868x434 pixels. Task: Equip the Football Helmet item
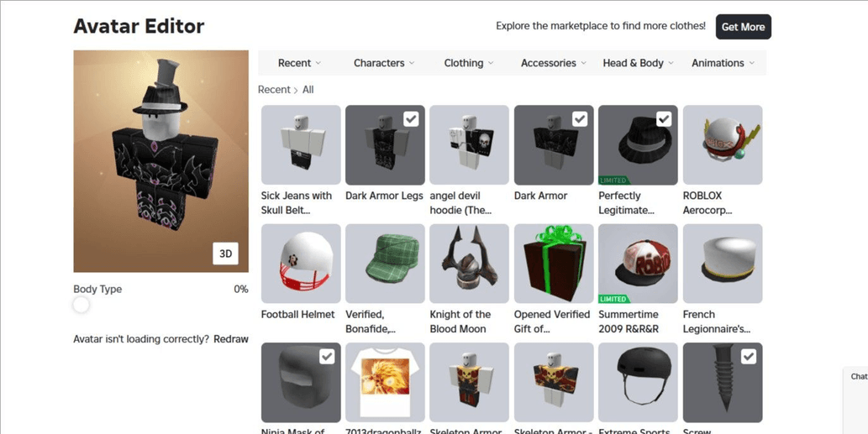tap(301, 264)
